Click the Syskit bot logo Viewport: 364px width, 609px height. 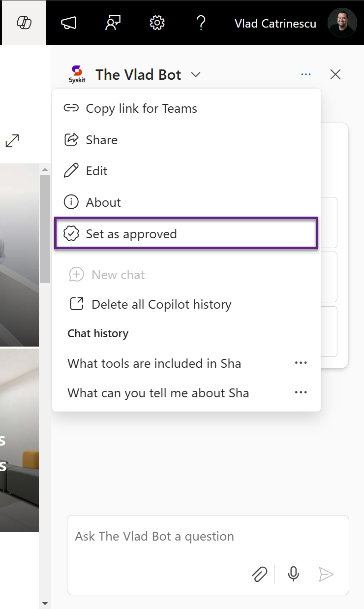click(77, 74)
